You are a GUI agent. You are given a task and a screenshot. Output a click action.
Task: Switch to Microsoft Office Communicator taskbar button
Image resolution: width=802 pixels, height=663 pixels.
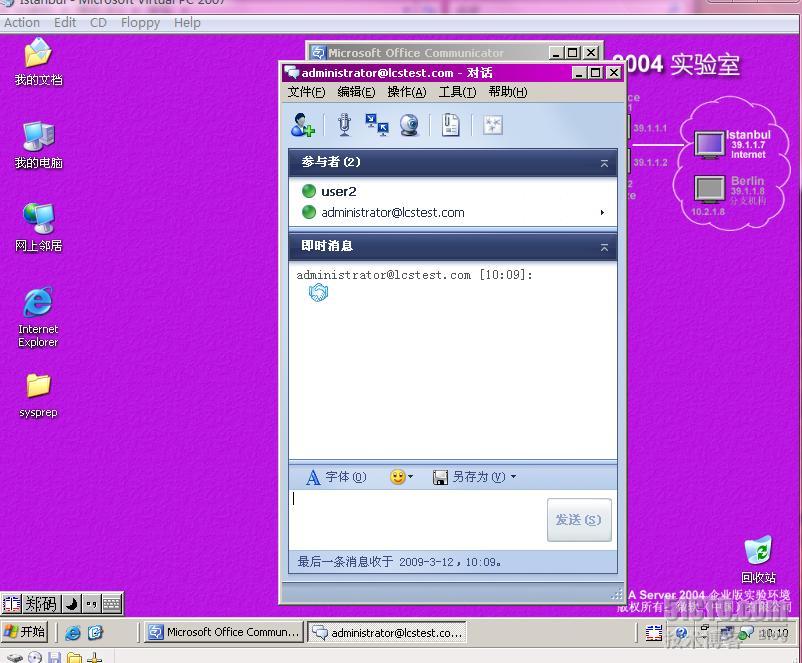point(224,632)
